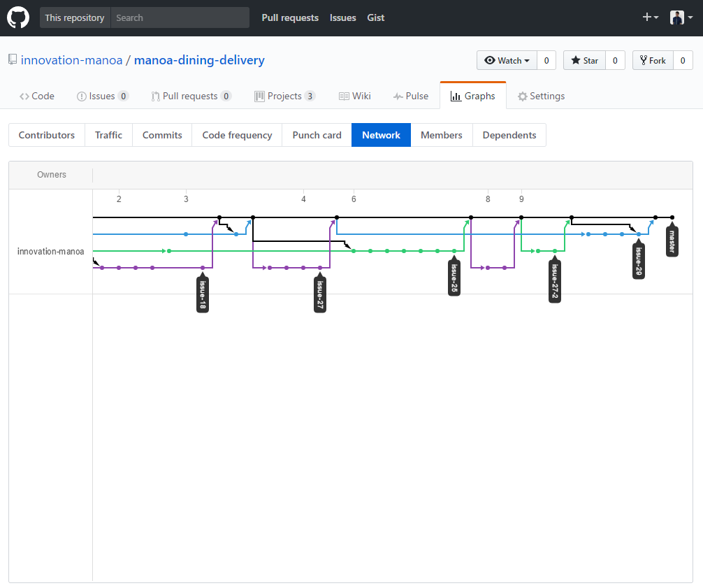Open the manoa-dining-delivery repository link
The height and width of the screenshot is (588, 703).
pos(199,60)
